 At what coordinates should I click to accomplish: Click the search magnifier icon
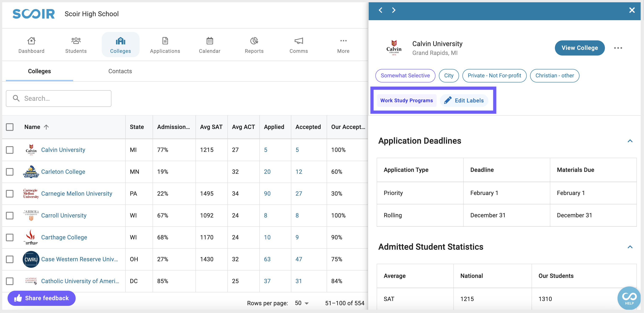coord(16,98)
